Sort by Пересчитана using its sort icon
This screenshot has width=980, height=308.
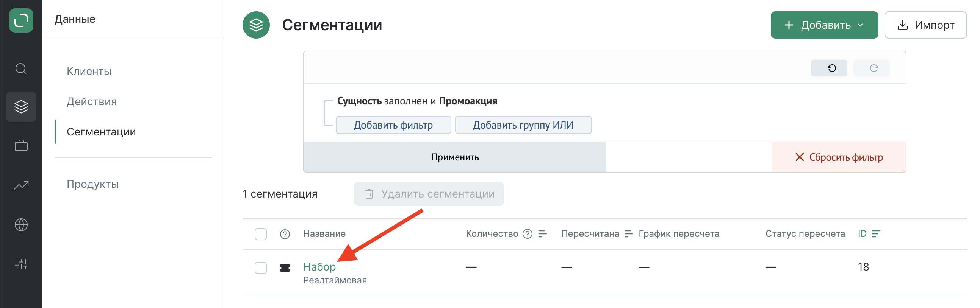click(x=628, y=233)
